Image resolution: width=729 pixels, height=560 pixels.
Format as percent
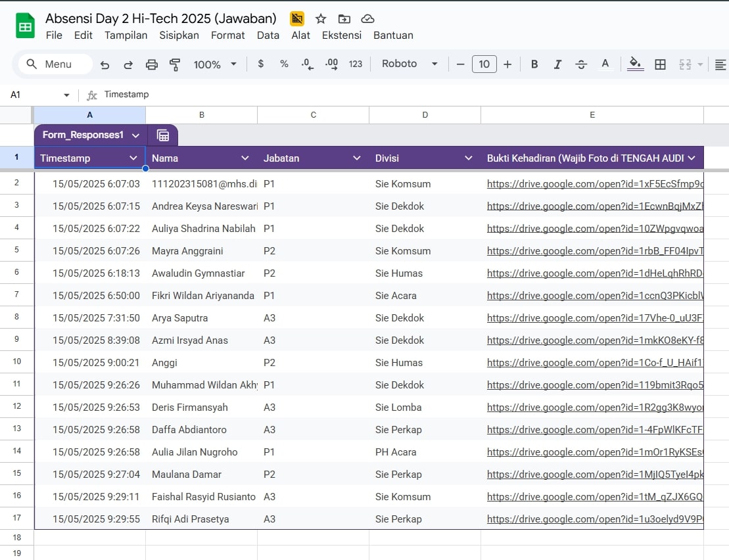pyautogui.click(x=284, y=64)
